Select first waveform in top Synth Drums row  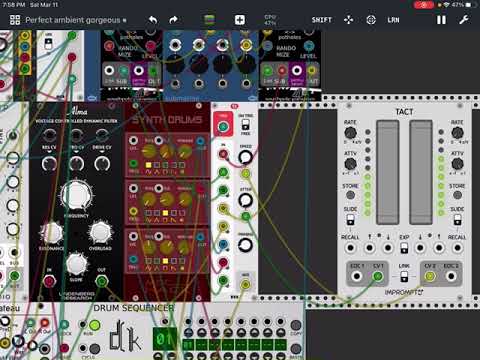(148, 165)
